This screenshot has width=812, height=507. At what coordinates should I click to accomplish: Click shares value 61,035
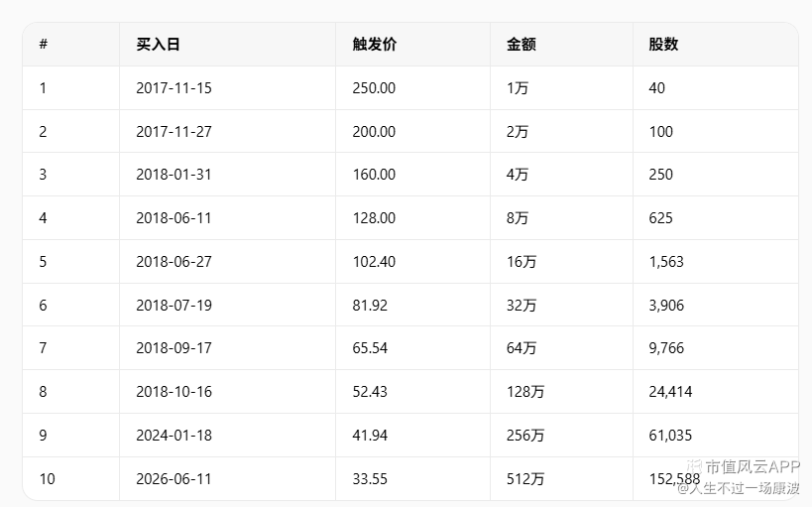tap(670, 435)
